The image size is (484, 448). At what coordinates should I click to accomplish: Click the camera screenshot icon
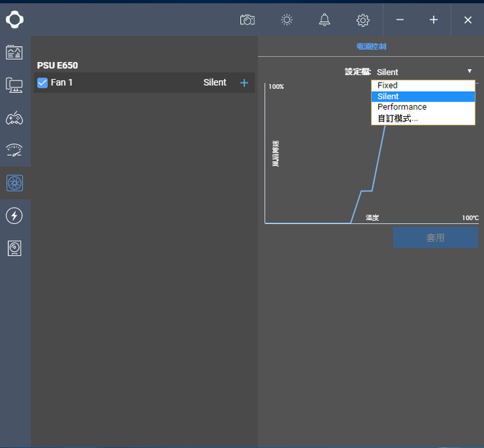(247, 20)
